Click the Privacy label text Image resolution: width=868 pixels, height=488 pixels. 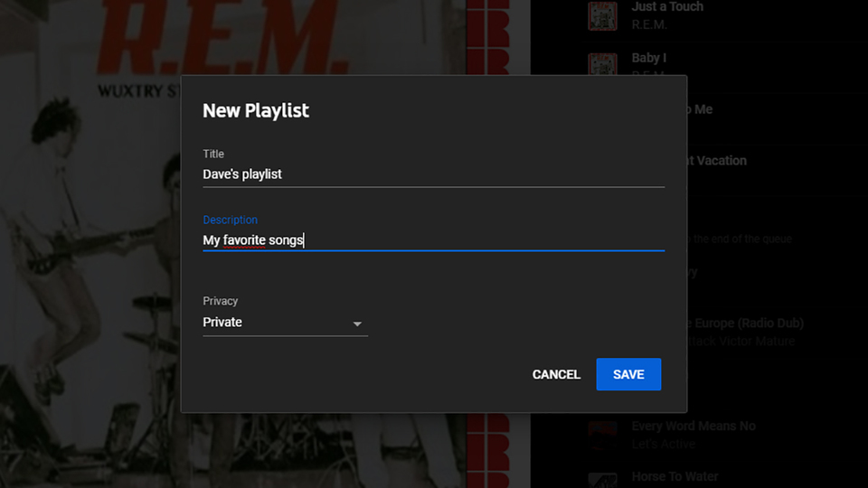(220, 301)
